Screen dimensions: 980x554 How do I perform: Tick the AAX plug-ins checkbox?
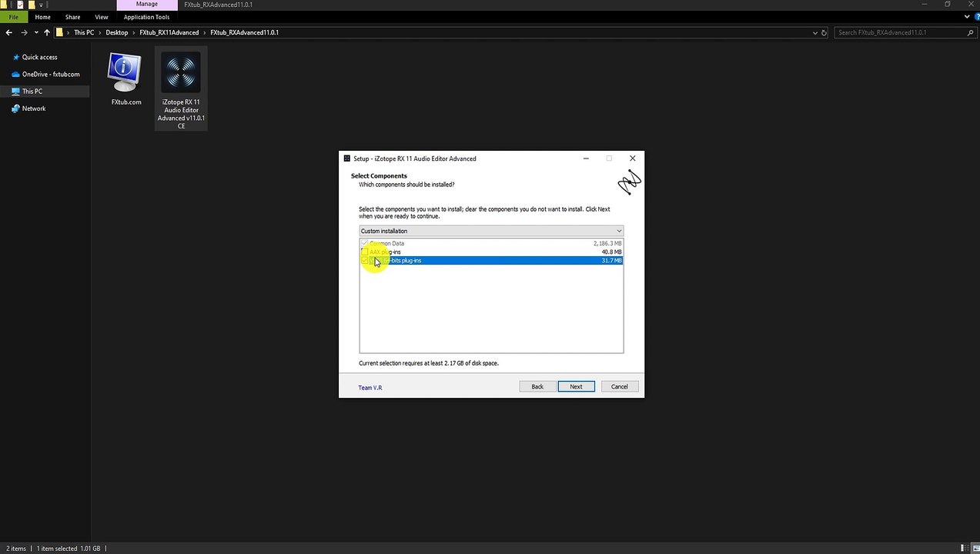(x=364, y=252)
